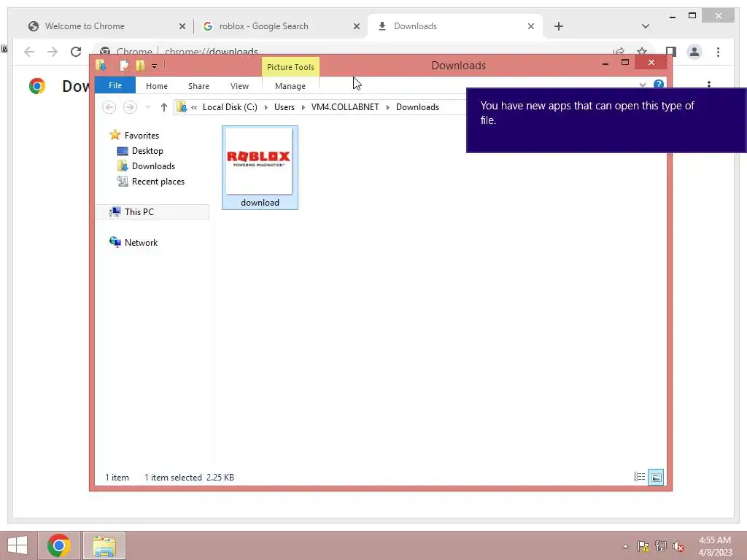The width and height of the screenshot is (747, 560).
Task: Open taskbar clock showing 4:55 AM
Action: (715, 546)
